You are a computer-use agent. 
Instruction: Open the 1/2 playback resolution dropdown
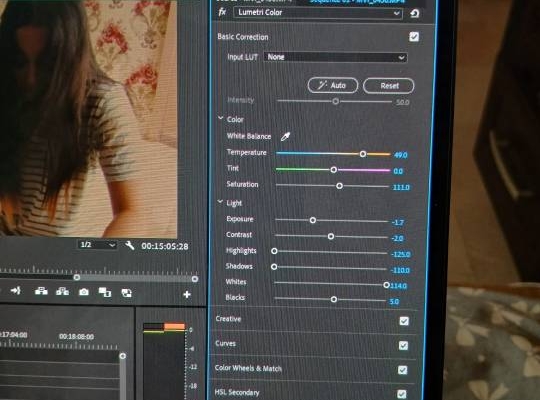click(97, 245)
